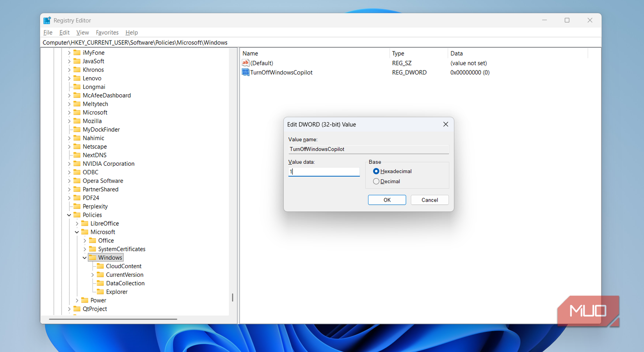Open the Edit menu
Screen dimensions: 644x352
(x=64, y=32)
